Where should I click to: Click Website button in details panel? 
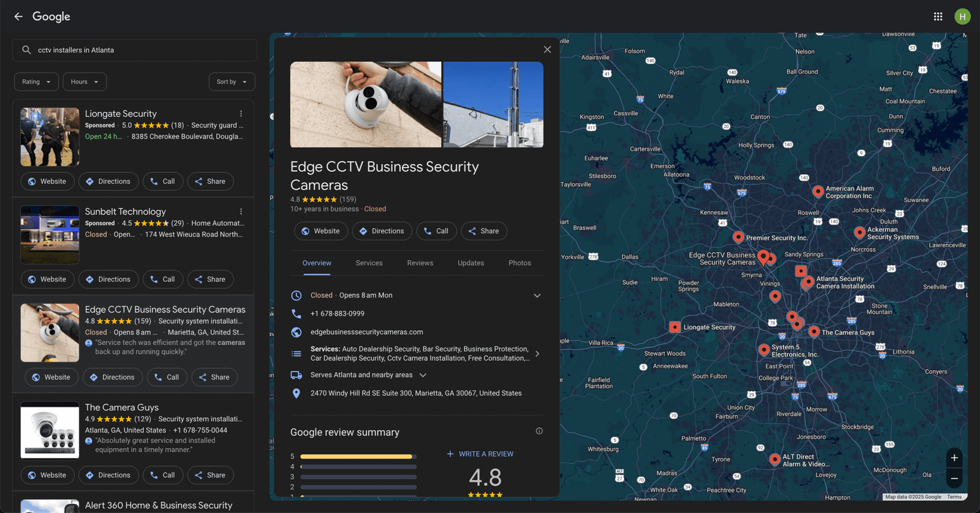[321, 231]
